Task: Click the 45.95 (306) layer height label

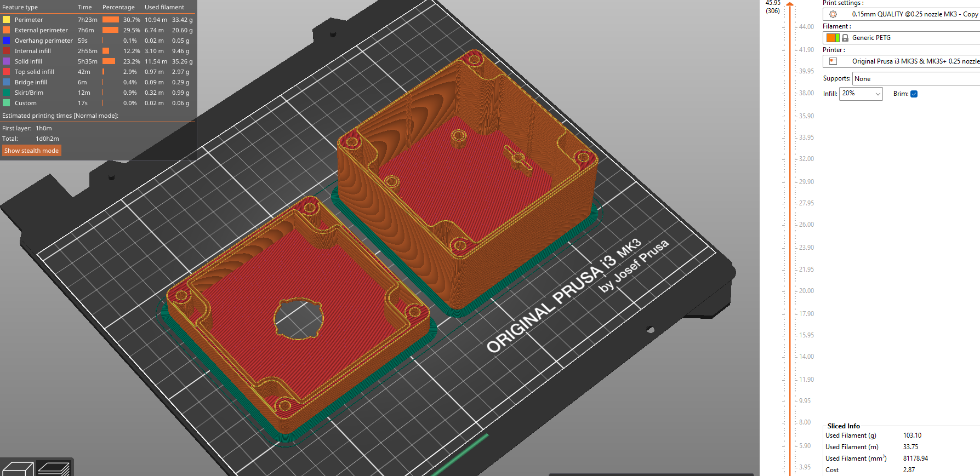Action: (x=773, y=7)
